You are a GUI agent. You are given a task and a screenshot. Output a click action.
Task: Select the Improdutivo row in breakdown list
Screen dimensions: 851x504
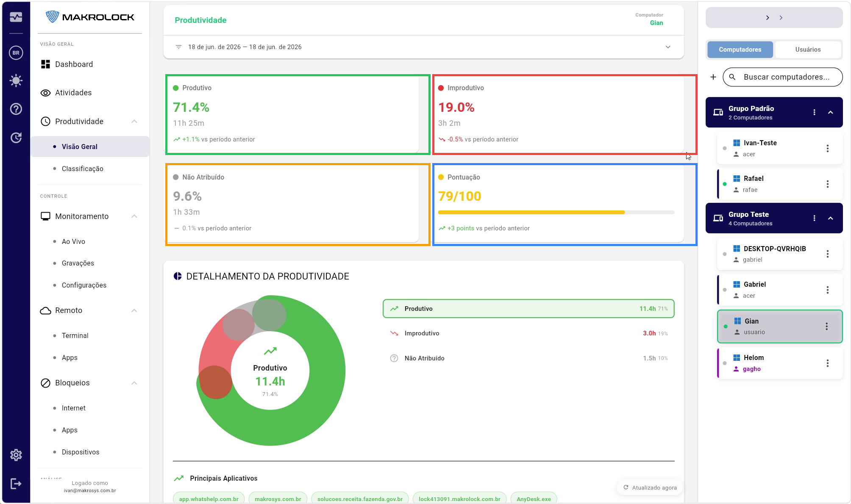(528, 333)
